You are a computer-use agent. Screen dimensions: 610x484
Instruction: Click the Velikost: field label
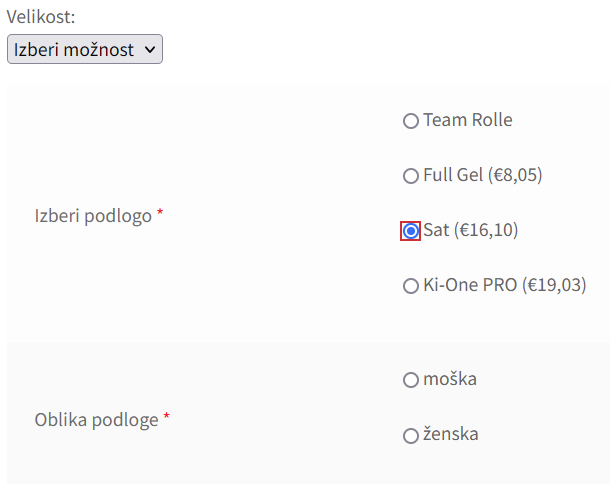(x=41, y=17)
